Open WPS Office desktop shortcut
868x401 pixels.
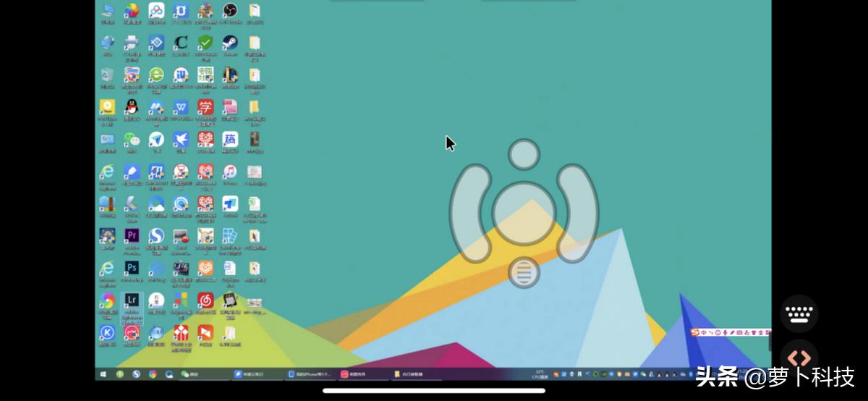[181, 107]
